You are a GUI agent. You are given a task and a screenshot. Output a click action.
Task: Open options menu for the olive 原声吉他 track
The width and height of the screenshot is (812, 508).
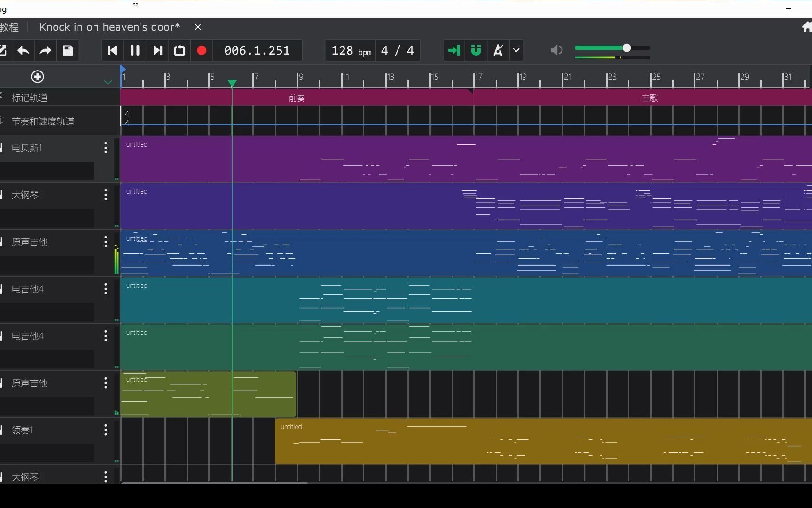tap(106, 383)
